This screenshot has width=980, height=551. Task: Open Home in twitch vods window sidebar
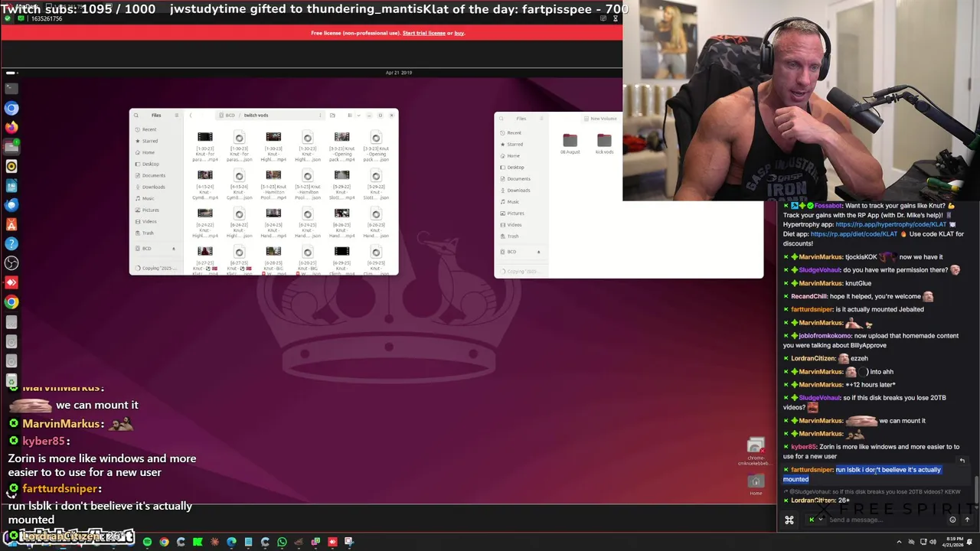pos(157,152)
